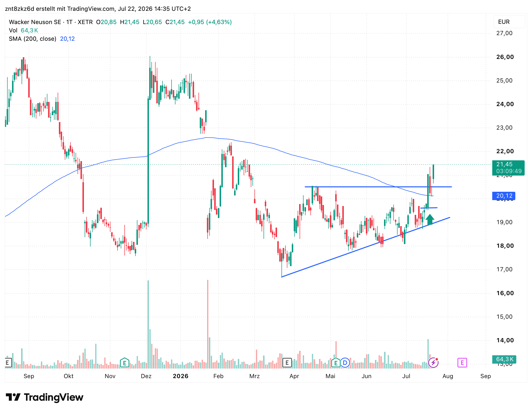The image size is (532, 412).
Task: Click the low value L20,65
Action: [152, 22]
